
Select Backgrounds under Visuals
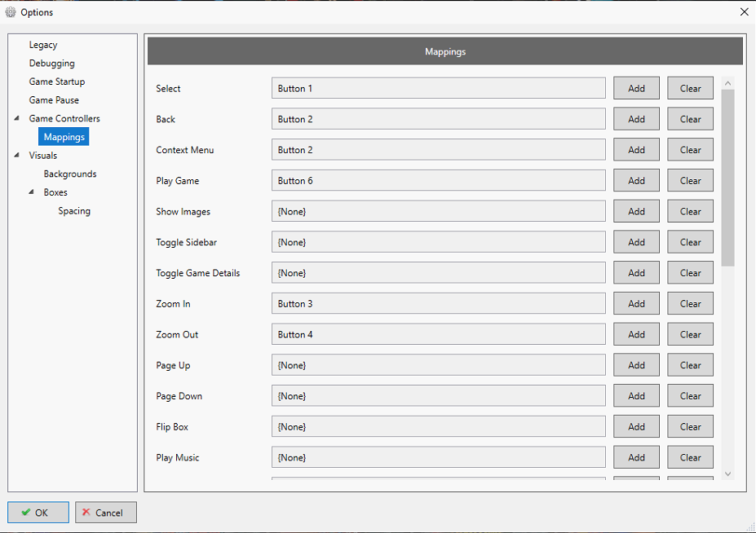70,174
